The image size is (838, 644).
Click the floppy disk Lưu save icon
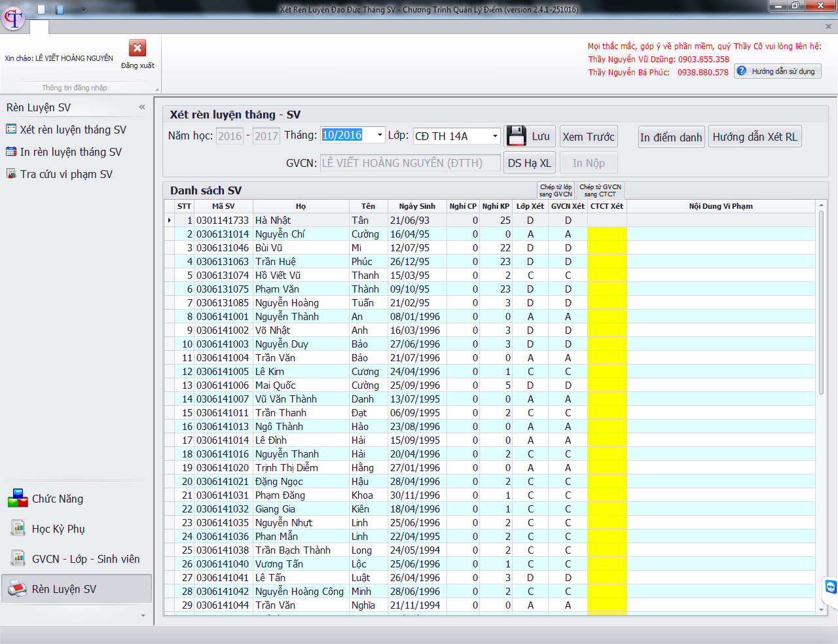[517, 136]
